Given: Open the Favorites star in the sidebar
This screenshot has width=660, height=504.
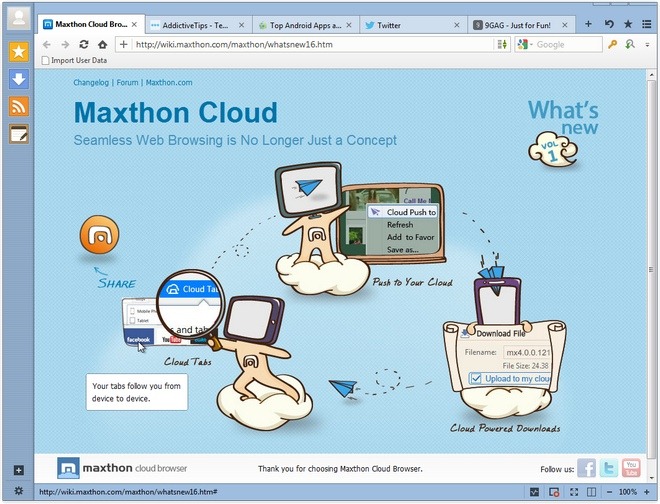Looking at the screenshot, I should 19,52.
